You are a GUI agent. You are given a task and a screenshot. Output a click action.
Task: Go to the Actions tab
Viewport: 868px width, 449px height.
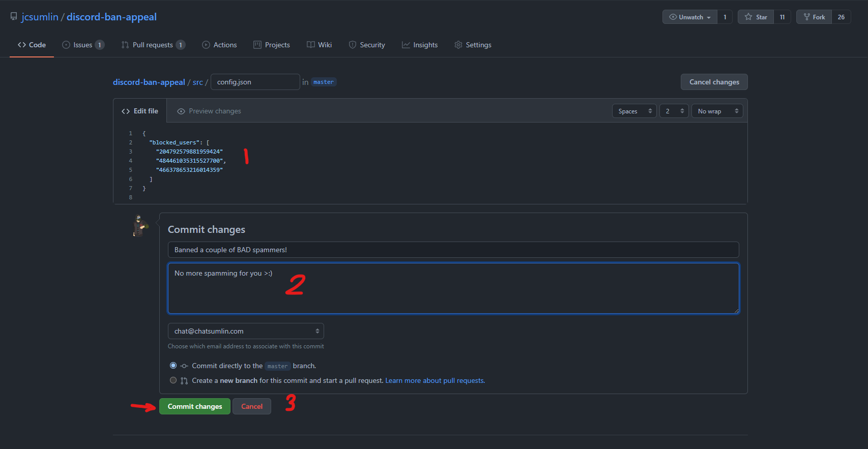[219, 45]
